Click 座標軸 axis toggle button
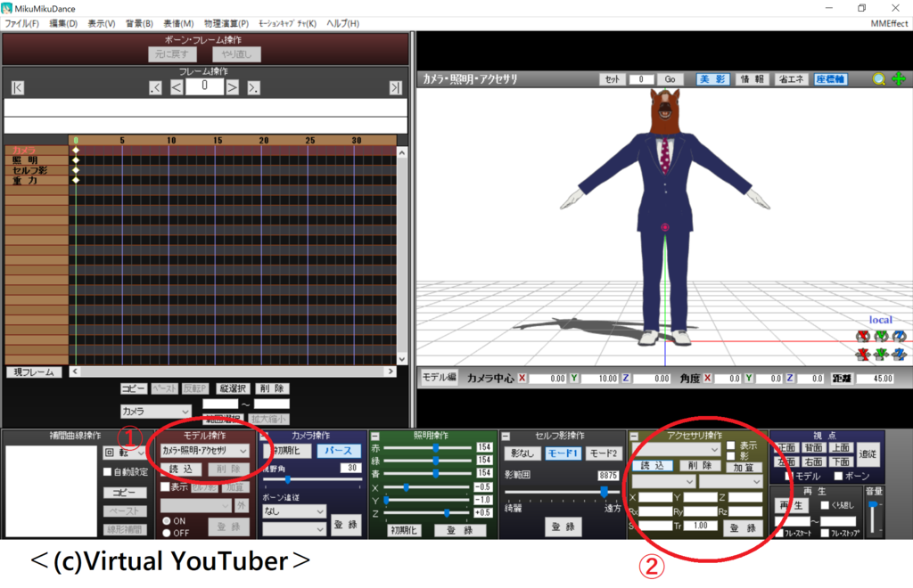 click(831, 79)
